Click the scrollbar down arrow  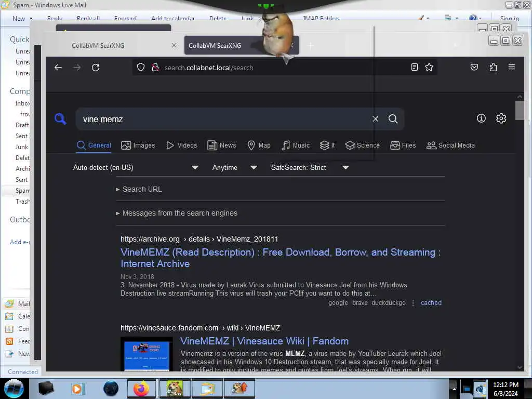(520, 367)
